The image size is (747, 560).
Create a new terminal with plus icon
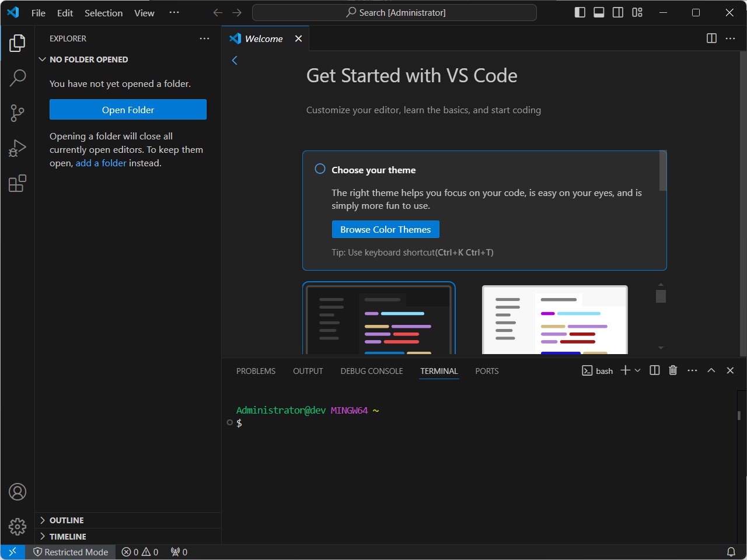click(626, 370)
